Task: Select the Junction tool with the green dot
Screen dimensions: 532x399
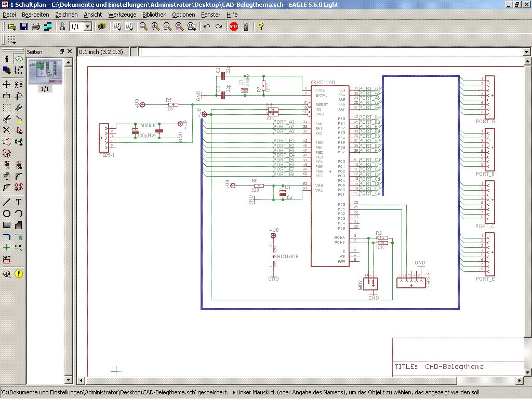Action: [7, 247]
